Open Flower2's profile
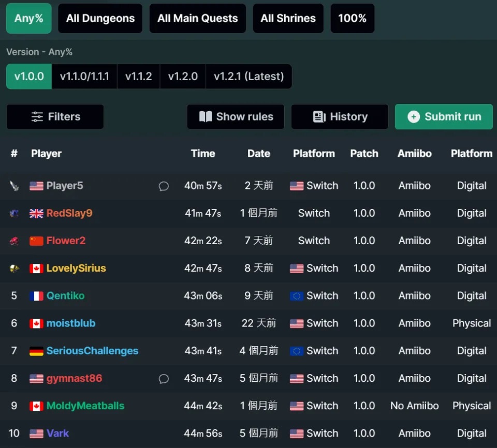Viewport: 497px width, 448px height. (x=66, y=241)
